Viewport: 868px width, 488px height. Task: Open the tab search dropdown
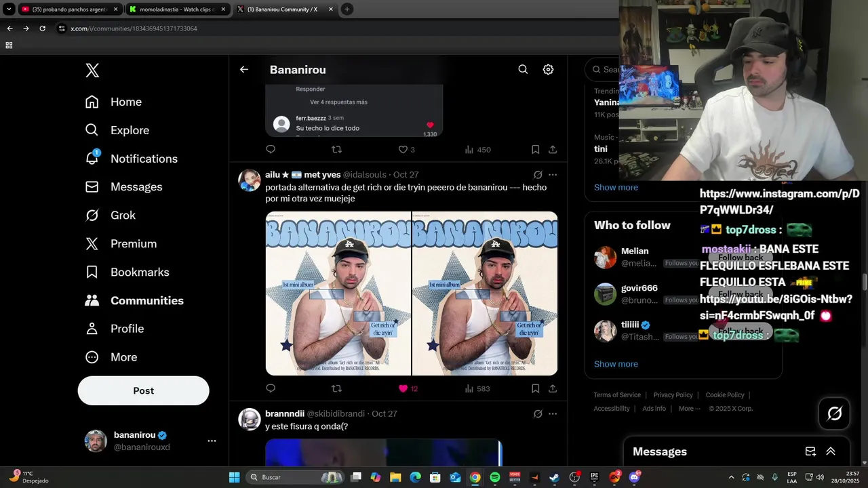(x=9, y=9)
